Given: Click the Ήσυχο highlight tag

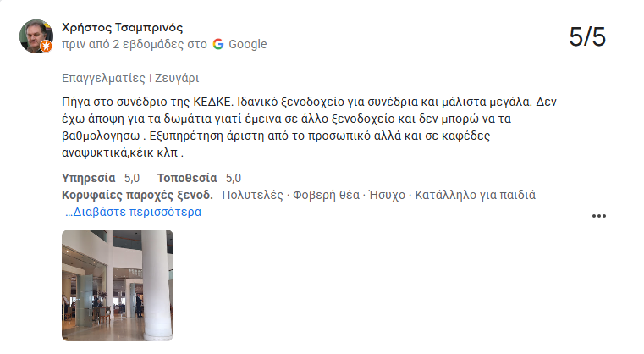Looking at the screenshot, I should [x=388, y=195].
